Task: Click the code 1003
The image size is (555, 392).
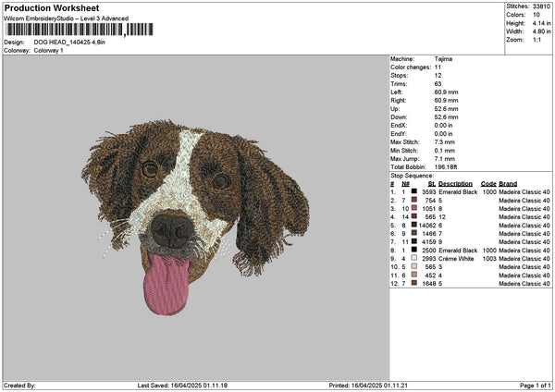Action: pyautogui.click(x=489, y=259)
